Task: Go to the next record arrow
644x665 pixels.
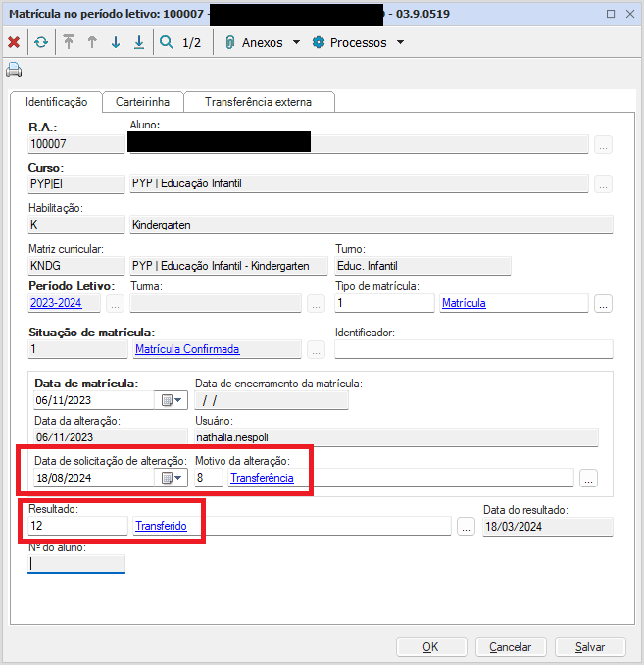Action: pos(116,42)
